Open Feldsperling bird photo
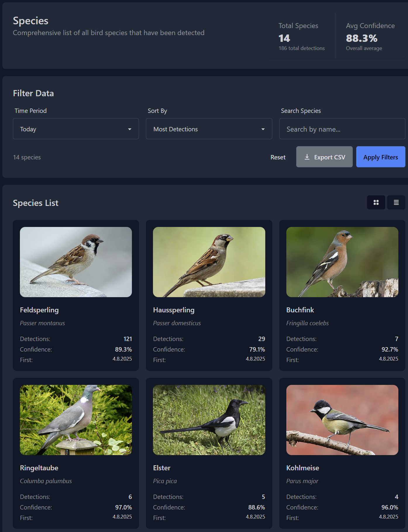408x532 pixels. 76,262
